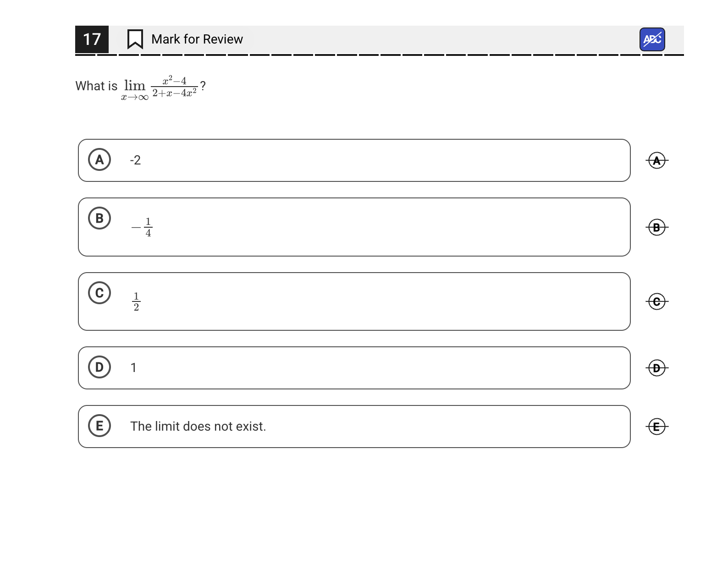The image size is (728, 580).
Task: Cross out answer choice D
Action: 656,368
